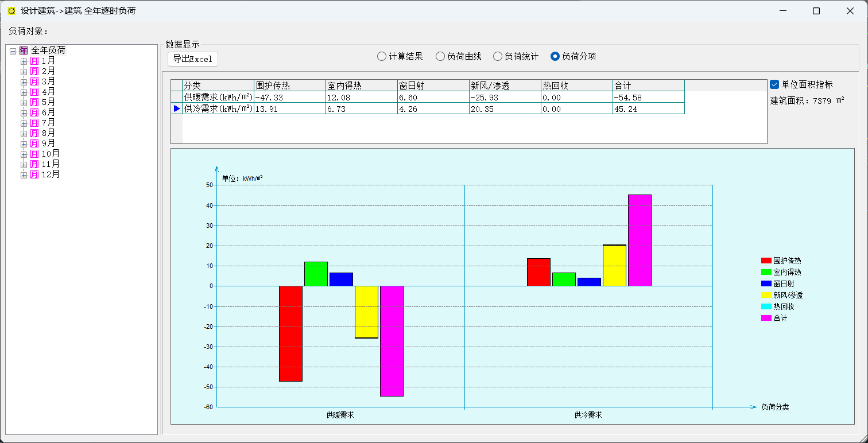Viewport: 868px width, 443px height.
Task: Click the 12月 month icon
Action: coord(34,174)
